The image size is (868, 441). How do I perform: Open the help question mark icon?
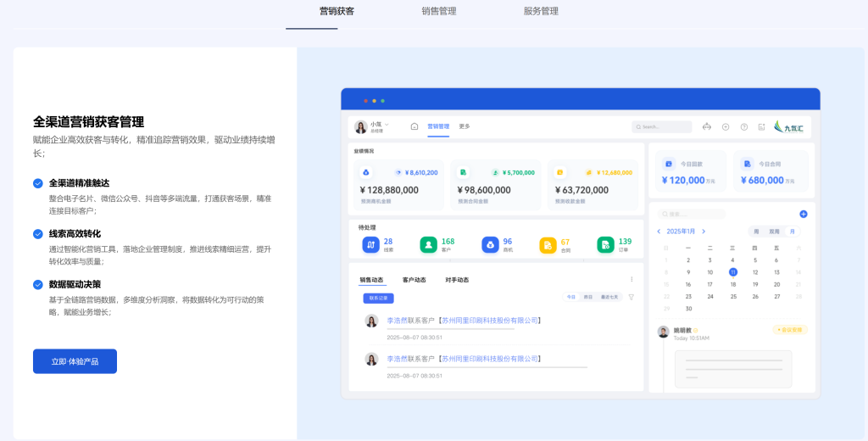[743, 126]
